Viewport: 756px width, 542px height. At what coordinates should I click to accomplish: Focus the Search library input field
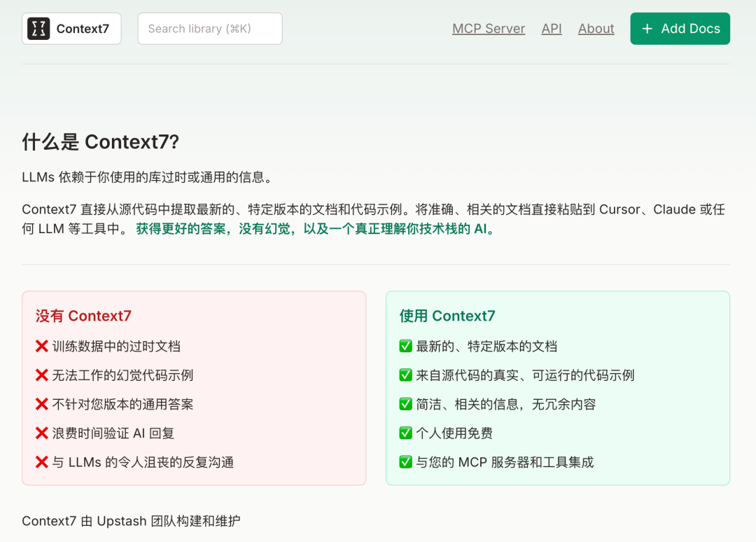pyautogui.click(x=210, y=29)
